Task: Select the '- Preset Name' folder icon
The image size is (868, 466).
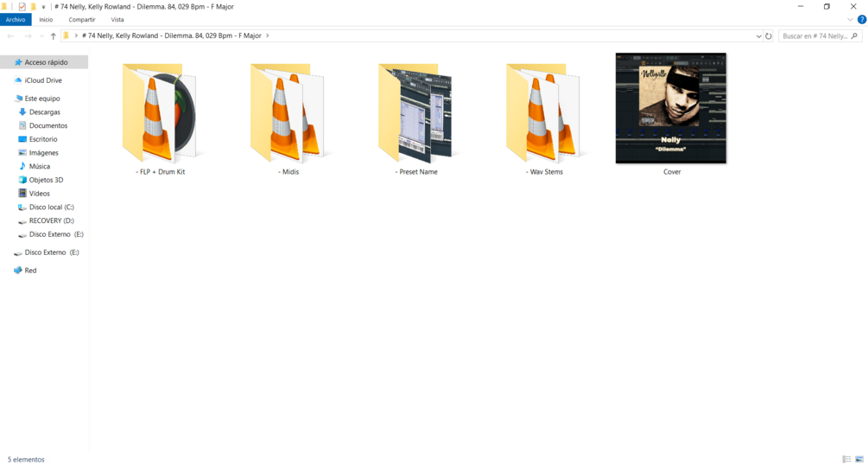Action: pyautogui.click(x=415, y=112)
